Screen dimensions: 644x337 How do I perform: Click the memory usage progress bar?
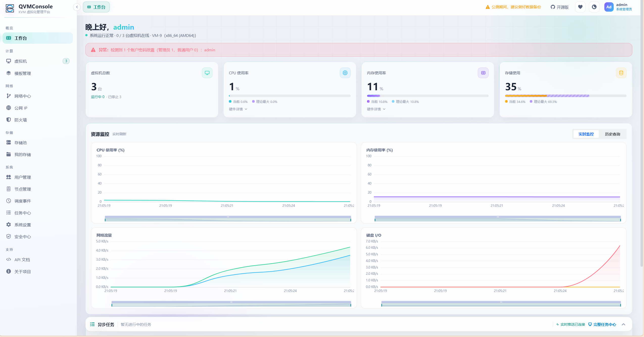pos(428,96)
